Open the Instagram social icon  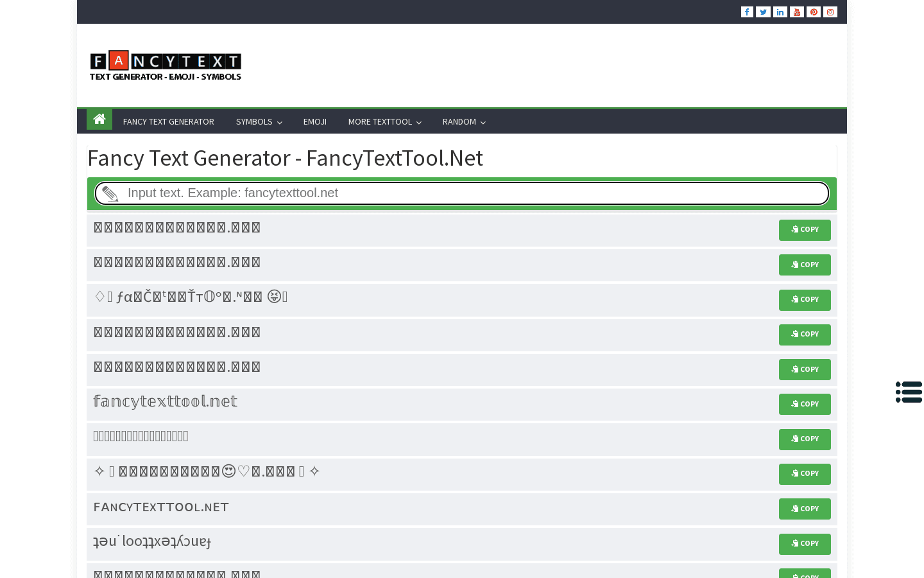click(x=830, y=12)
